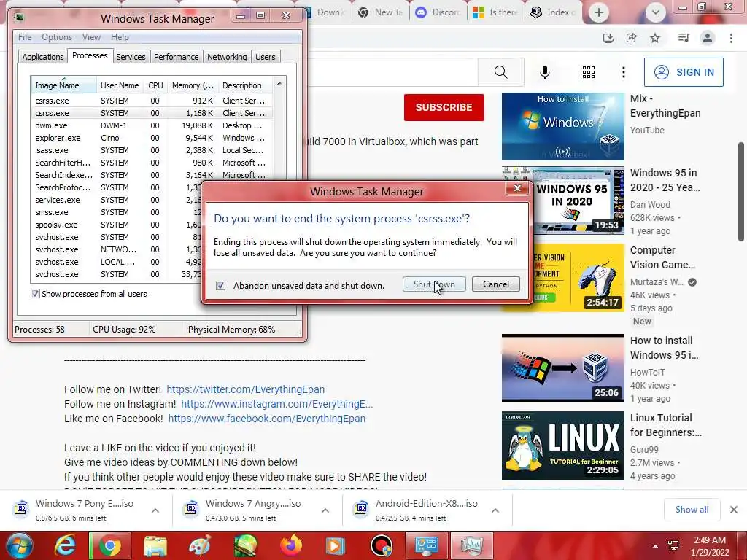Viewport: 747px width, 560px height.
Task: Launch Internet Explorer from taskbar
Action: pyautogui.click(x=64, y=545)
